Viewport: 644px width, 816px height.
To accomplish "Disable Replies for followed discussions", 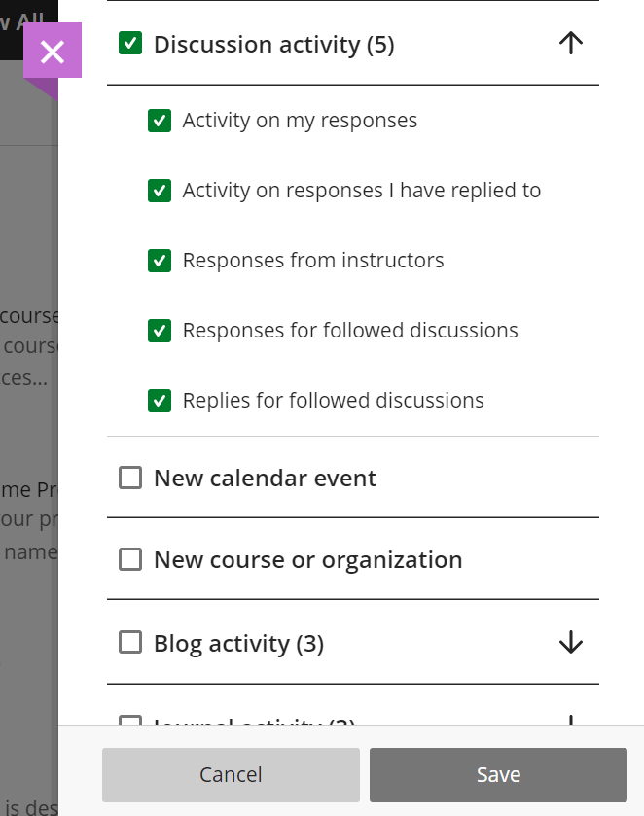I will pyautogui.click(x=160, y=400).
